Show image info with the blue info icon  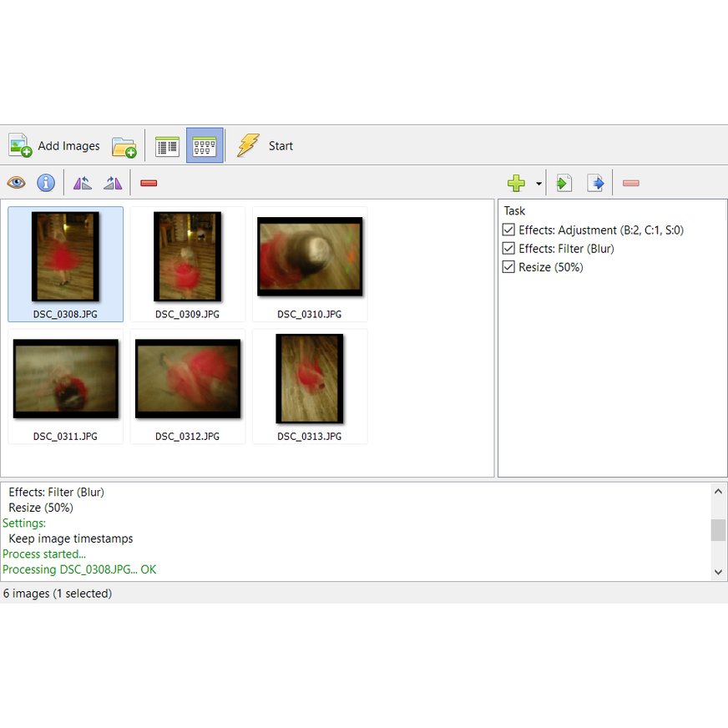pos(46,183)
